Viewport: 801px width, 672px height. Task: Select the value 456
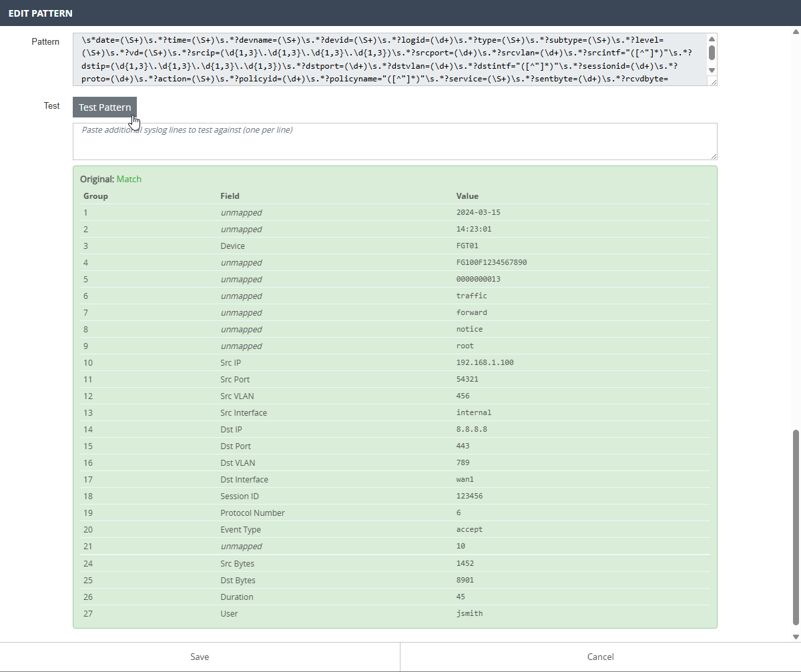[463, 396]
